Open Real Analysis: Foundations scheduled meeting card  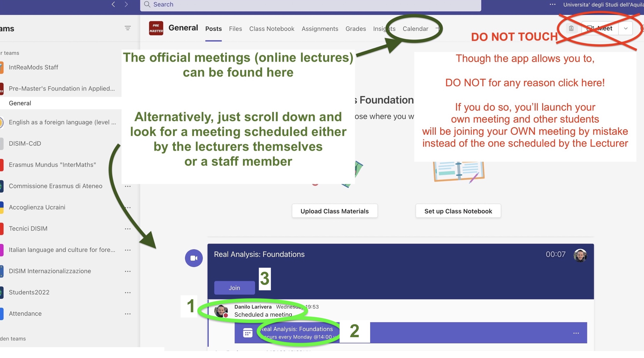(x=411, y=333)
